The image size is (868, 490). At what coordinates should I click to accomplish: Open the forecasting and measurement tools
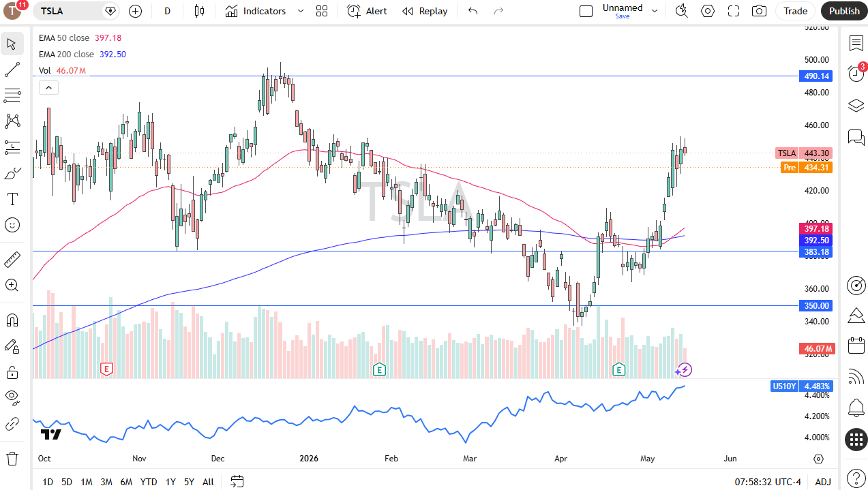tap(12, 147)
